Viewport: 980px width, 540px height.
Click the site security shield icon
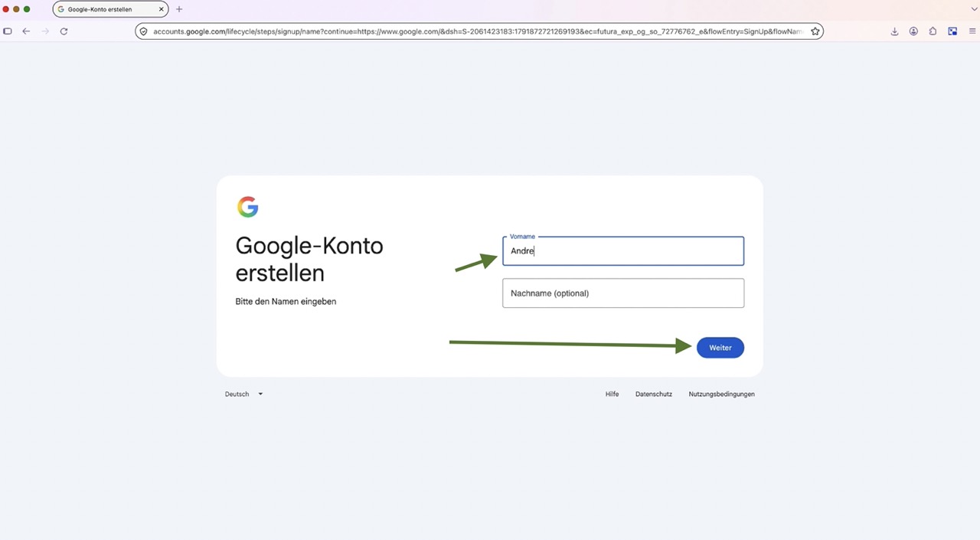coord(143,31)
